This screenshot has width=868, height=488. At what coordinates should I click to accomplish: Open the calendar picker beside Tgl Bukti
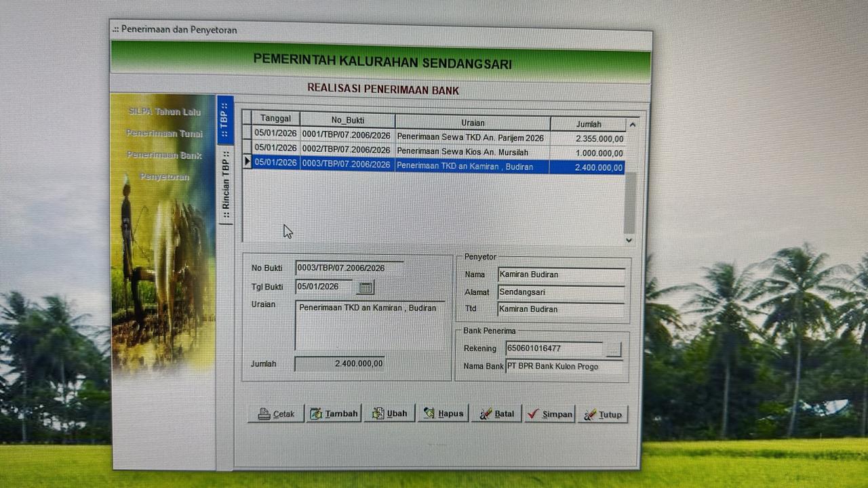366,287
